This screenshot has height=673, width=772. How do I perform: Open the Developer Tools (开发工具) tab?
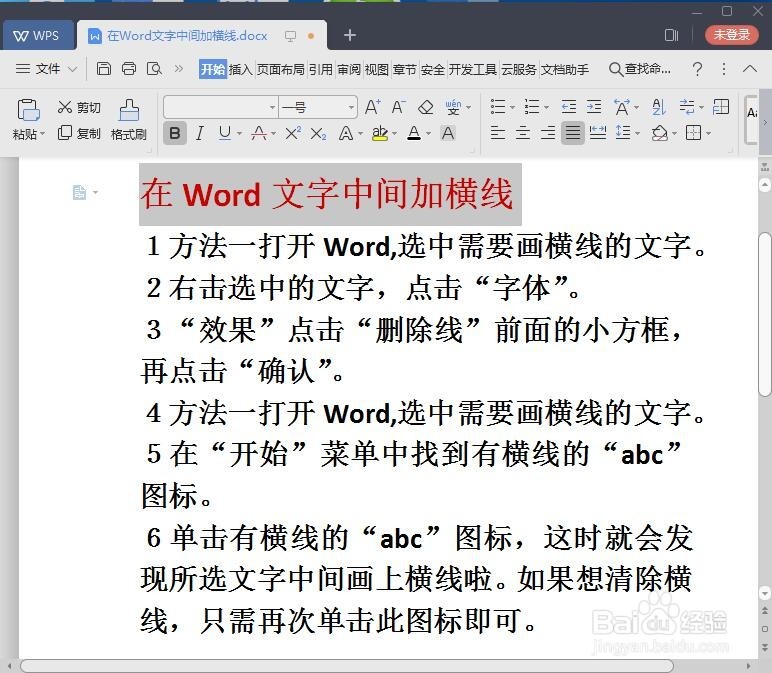click(473, 69)
